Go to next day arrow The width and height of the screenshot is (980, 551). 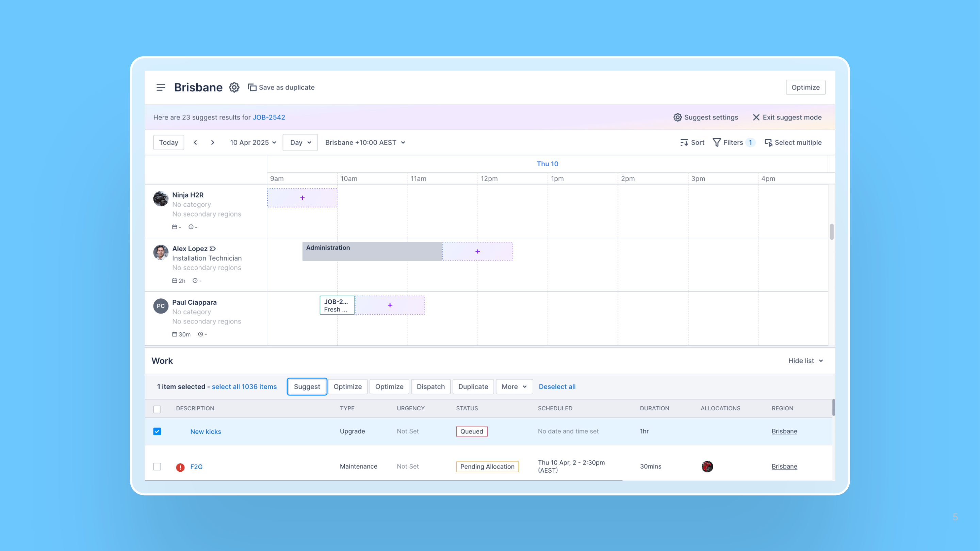(x=213, y=142)
